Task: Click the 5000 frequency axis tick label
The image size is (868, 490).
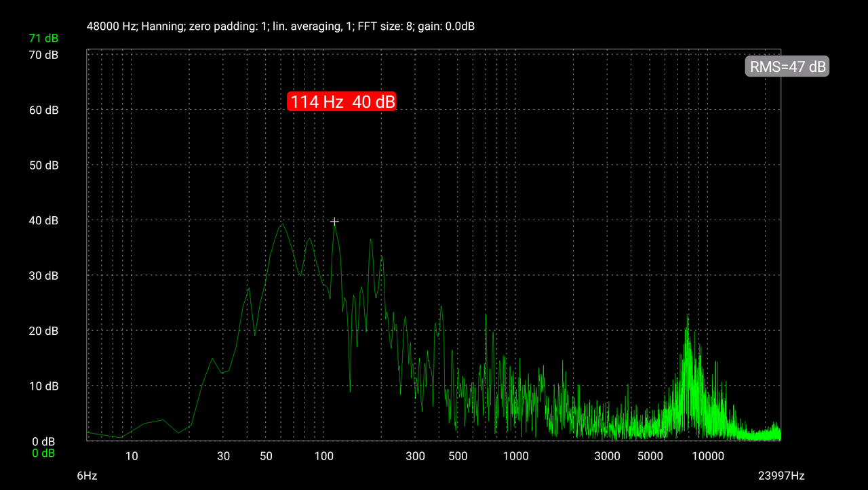Action: point(650,456)
